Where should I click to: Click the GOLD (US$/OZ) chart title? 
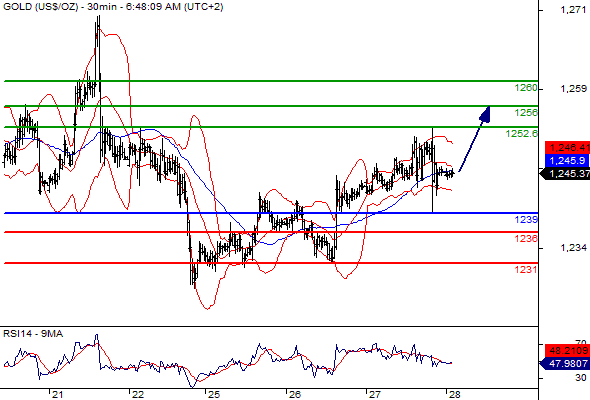tap(113, 7)
